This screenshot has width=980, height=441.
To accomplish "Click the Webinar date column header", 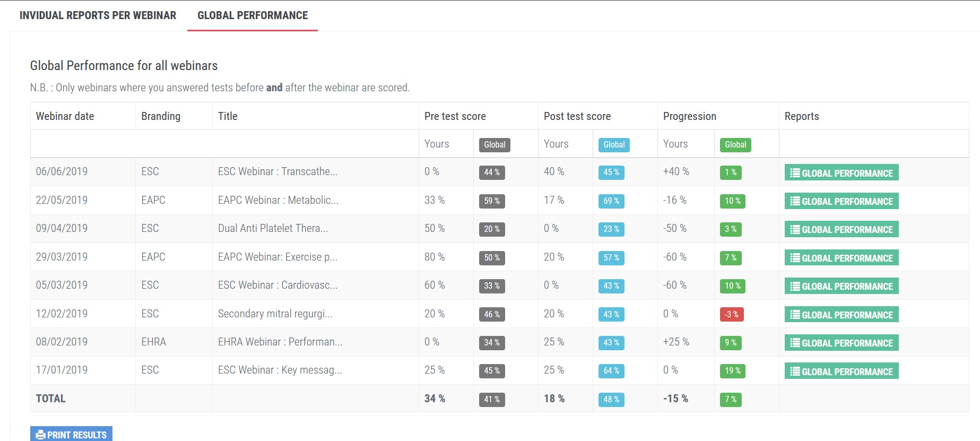I will tap(65, 116).
